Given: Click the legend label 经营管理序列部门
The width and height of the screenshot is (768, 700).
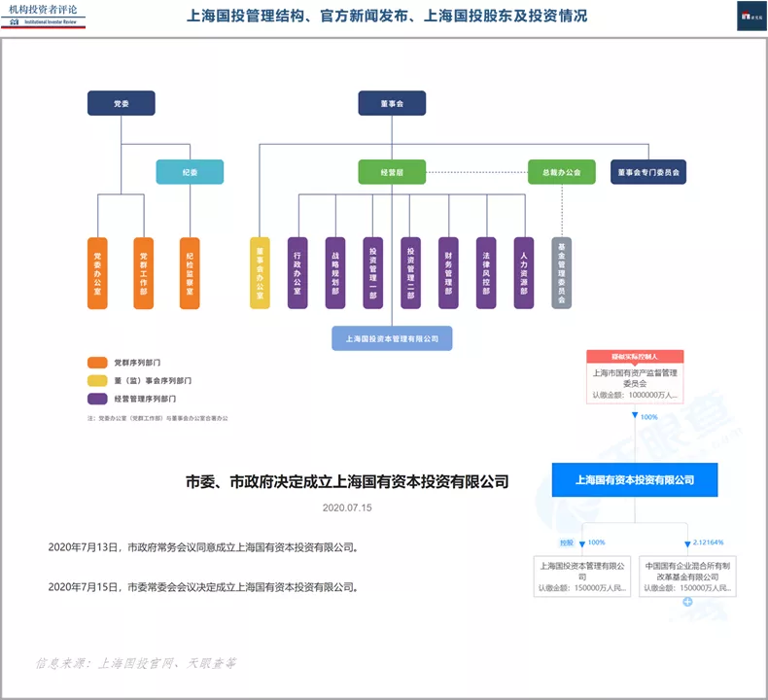Looking at the screenshot, I should 145,399.
